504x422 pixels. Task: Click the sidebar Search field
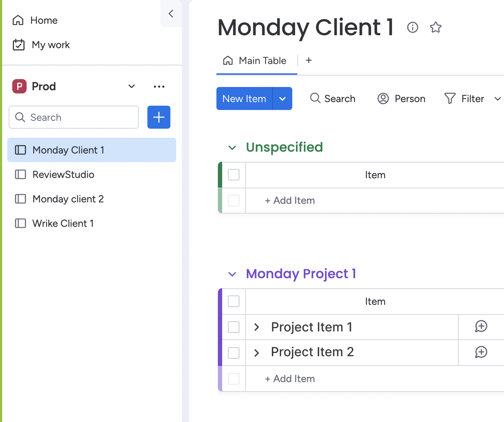point(74,117)
